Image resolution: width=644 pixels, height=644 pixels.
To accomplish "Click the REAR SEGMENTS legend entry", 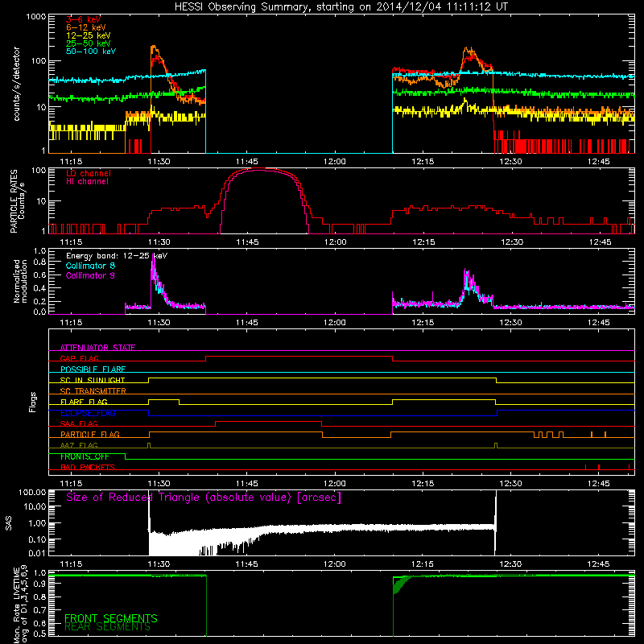I will click(108, 627).
